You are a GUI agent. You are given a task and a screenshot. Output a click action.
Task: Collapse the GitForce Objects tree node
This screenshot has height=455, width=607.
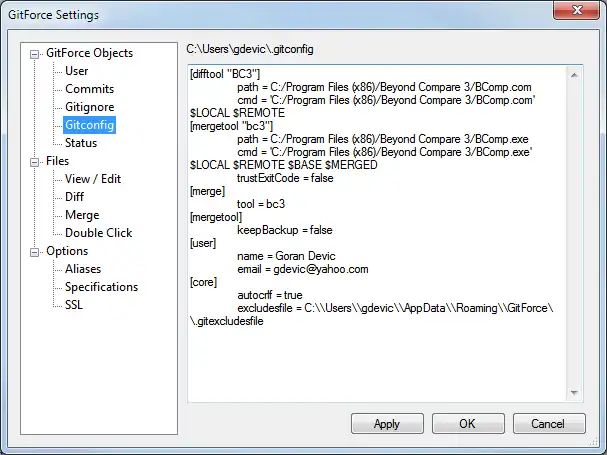click(x=34, y=54)
